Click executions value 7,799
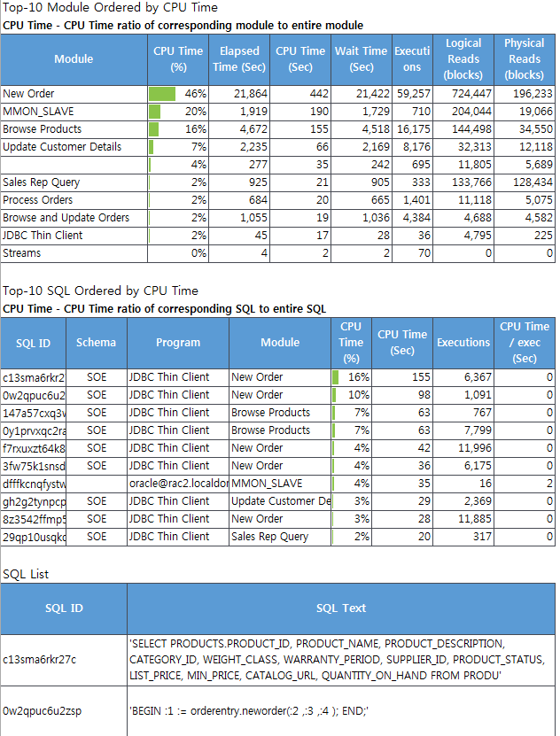The height and width of the screenshot is (736, 560). [x=478, y=430]
